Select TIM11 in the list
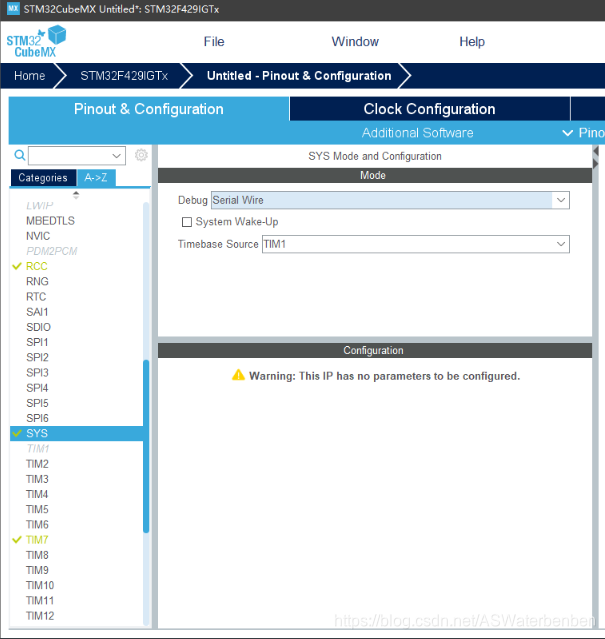The width and height of the screenshot is (605, 639). pos(40,601)
